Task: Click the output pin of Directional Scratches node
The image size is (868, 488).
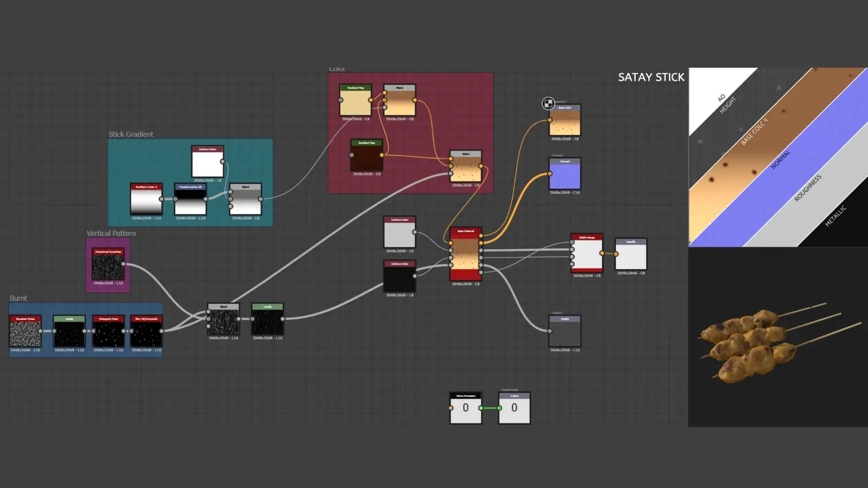Action: click(124, 264)
